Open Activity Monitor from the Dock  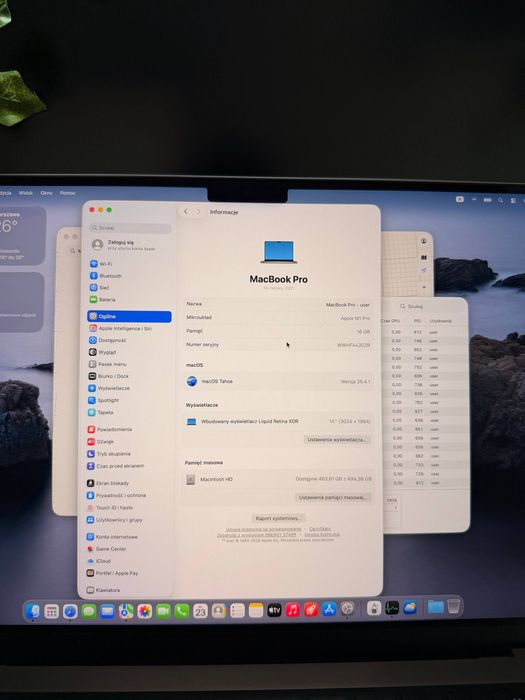point(392,608)
